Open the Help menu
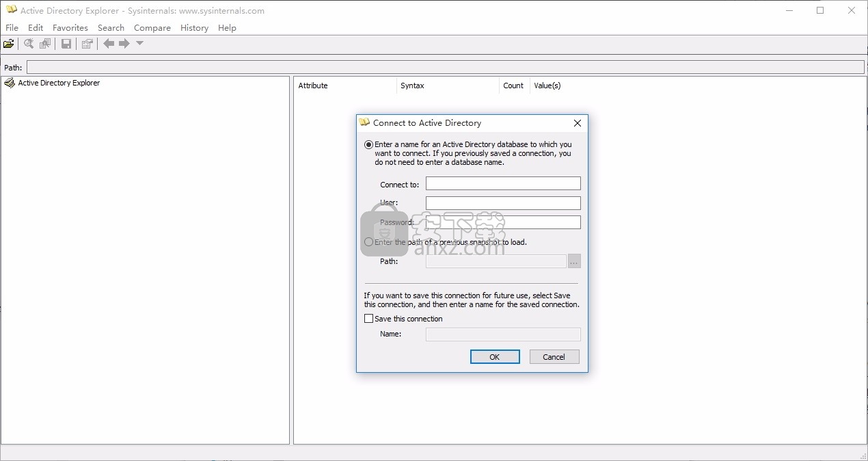The image size is (868, 461). click(227, 28)
